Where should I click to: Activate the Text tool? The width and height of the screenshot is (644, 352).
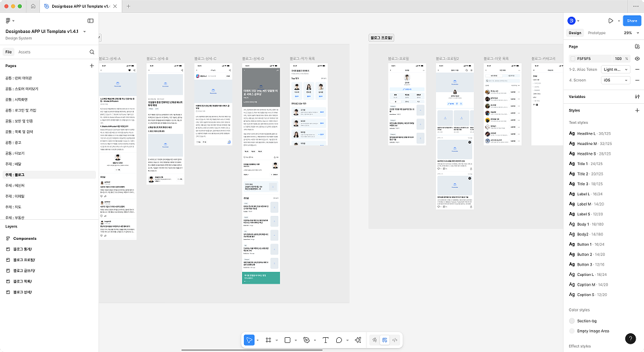point(325,340)
